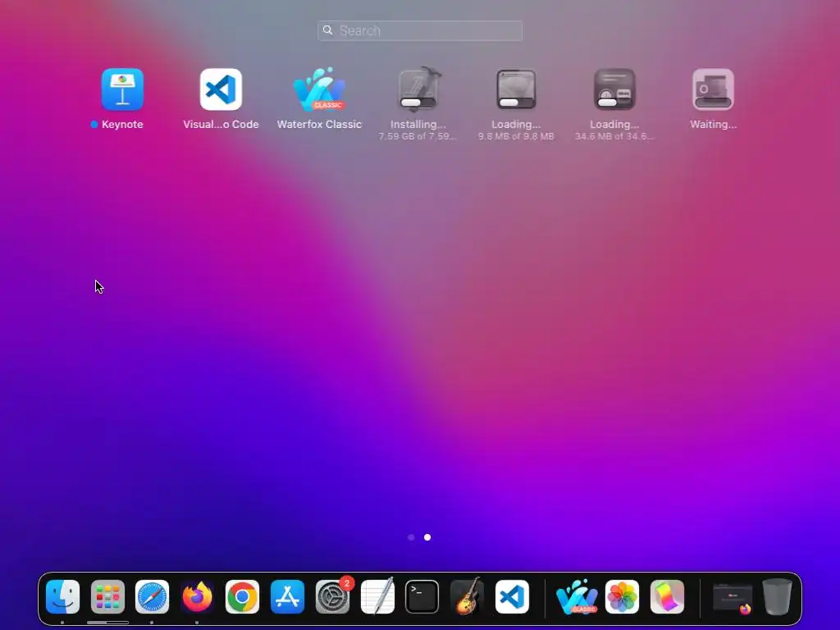Click the app loading 34.6 MB

[x=614, y=89]
